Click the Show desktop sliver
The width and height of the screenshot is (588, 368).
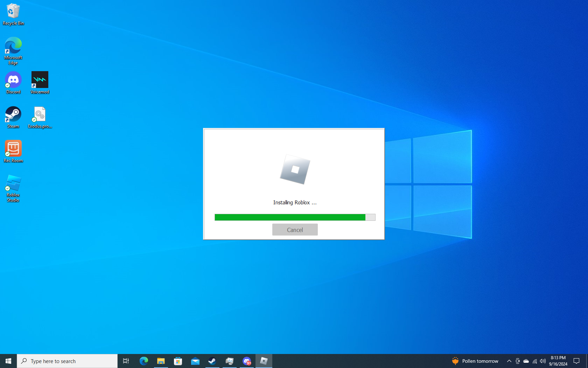click(587, 361)
